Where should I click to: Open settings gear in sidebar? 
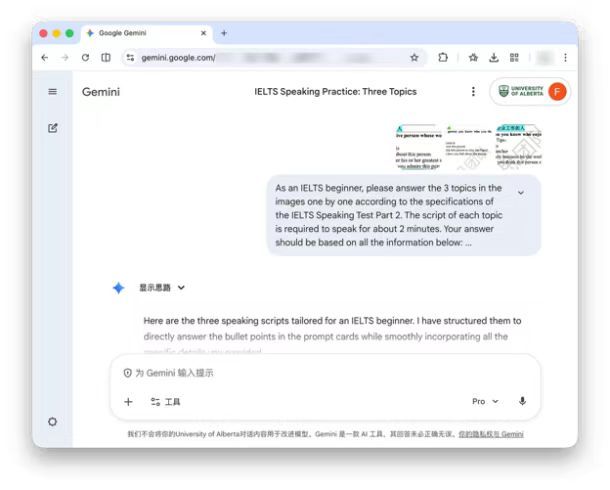click(x=53, y=421)
